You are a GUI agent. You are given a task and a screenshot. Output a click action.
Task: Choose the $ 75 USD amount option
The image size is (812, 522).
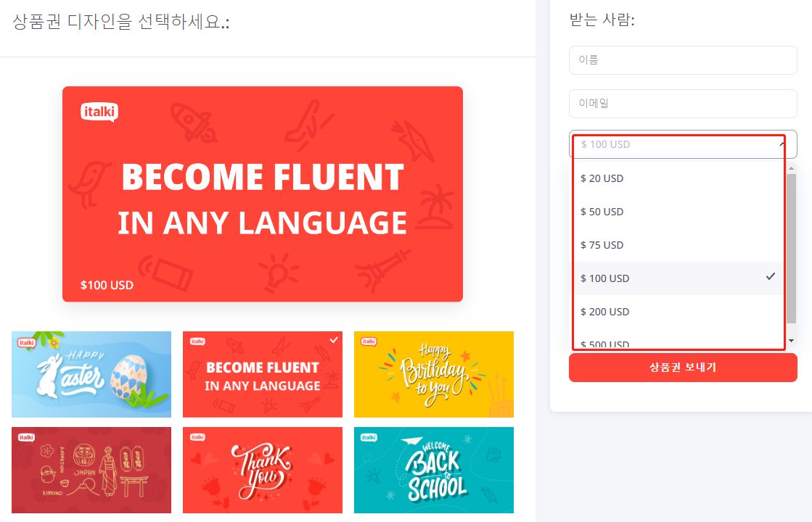coord(678,245)
